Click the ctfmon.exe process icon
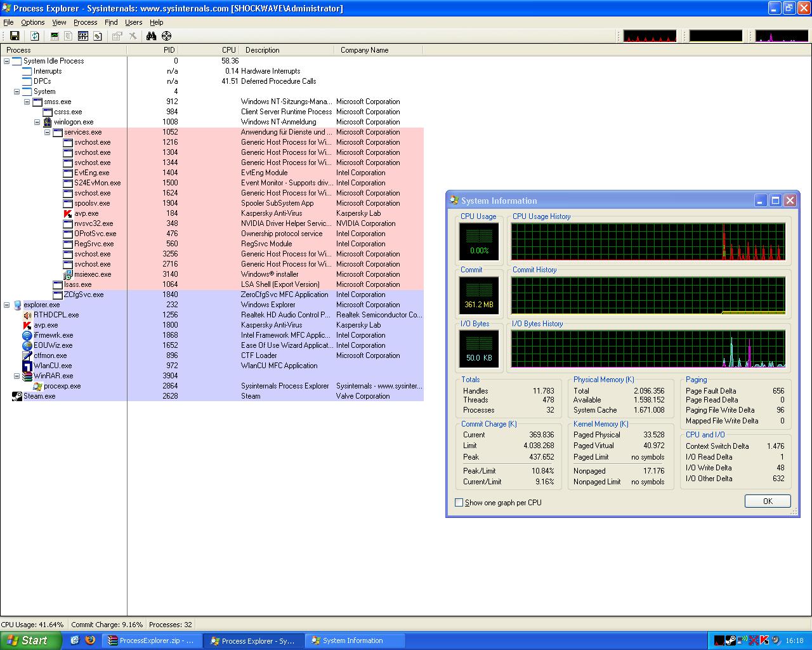Screen dimensions: 812x650 27,355
